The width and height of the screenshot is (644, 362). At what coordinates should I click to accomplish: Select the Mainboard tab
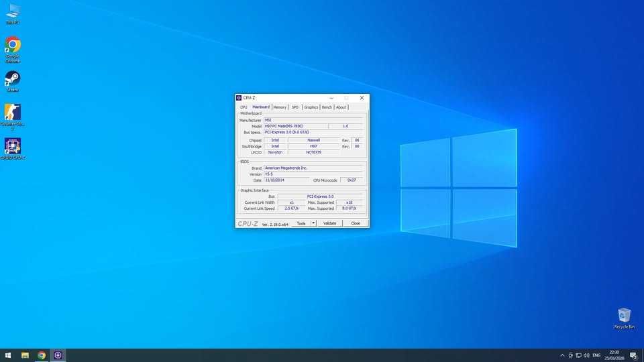pos(261,107)
